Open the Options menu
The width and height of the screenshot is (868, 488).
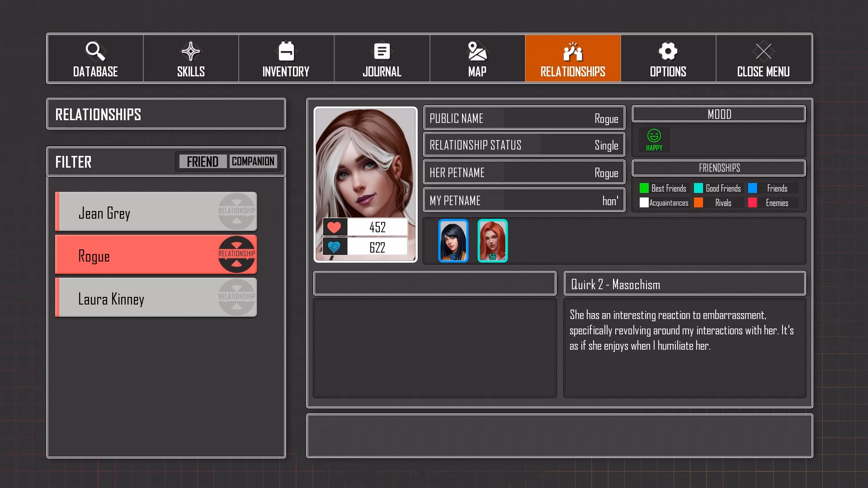pyautogui.click(x=668, y=58)
